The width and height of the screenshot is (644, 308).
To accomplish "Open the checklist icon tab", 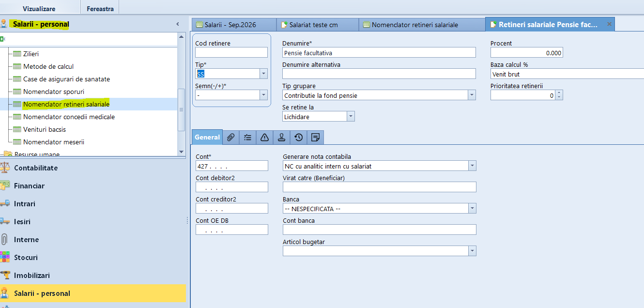I will pyautogui.click(x=248, y=138).
